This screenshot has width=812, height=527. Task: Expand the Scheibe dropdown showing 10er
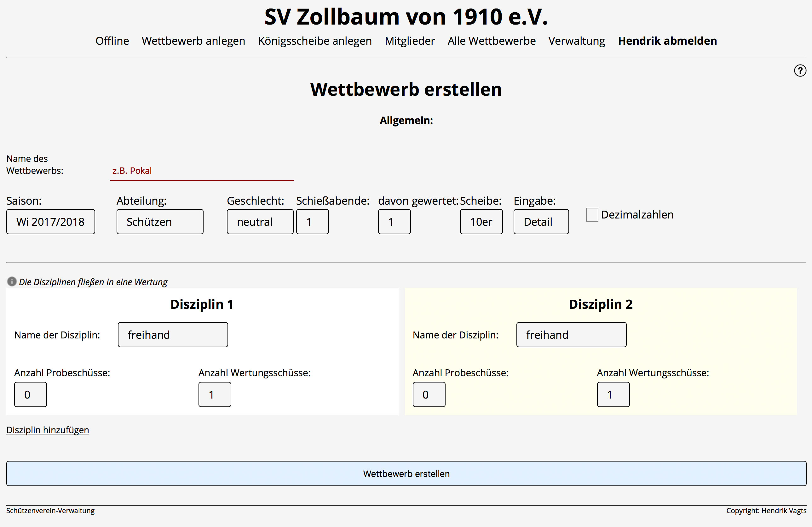click(x=481, y=222)
